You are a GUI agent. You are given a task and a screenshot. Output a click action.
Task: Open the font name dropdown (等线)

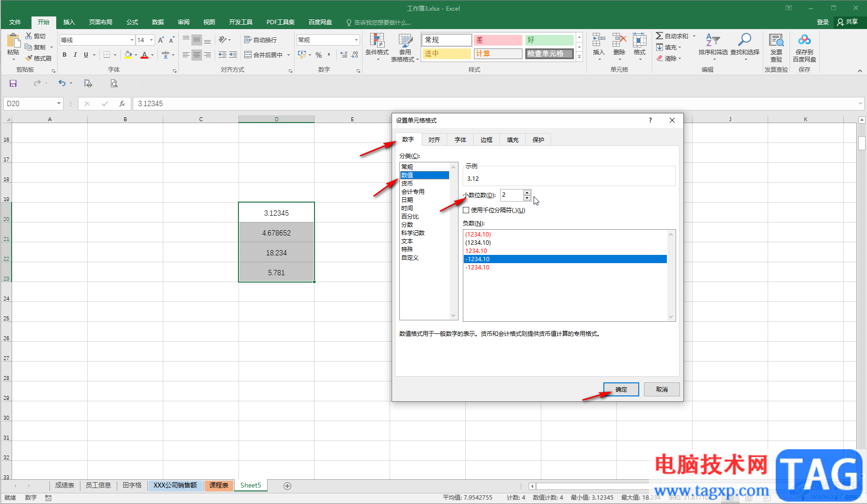coord(132,40)
